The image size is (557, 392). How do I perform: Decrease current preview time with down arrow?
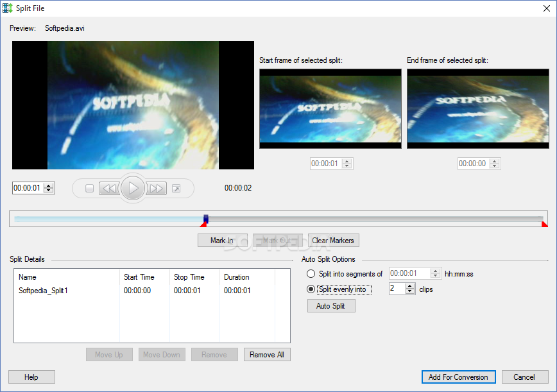pos(49,191)
